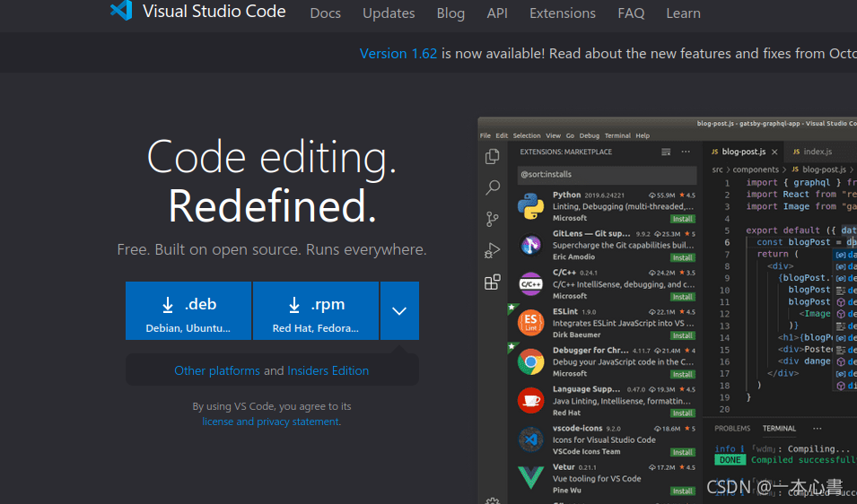
Task: Open the Docs navigation item
Action: coord(325,13)
